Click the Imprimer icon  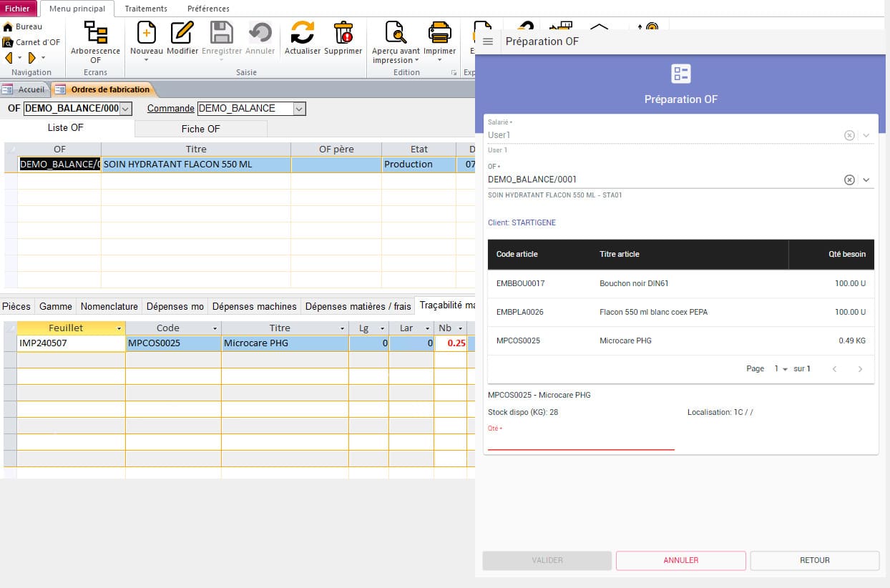(439, 32)
